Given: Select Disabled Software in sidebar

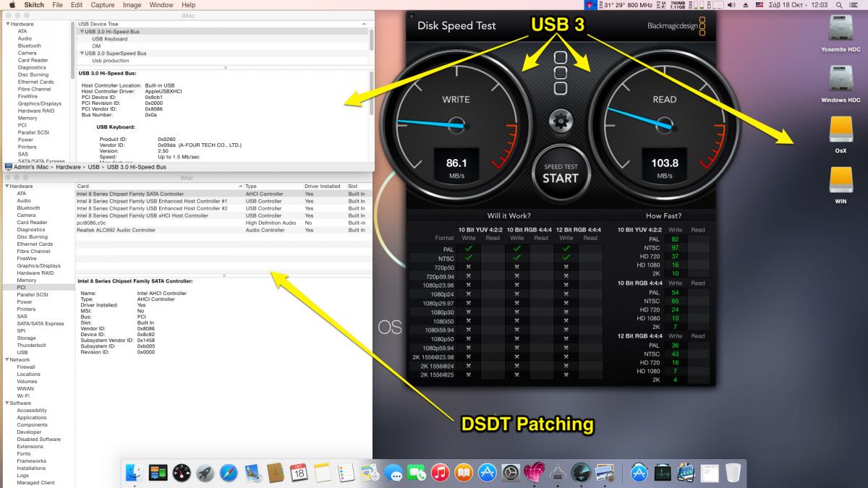Looking at the screenshot, I should click(38, 439).
